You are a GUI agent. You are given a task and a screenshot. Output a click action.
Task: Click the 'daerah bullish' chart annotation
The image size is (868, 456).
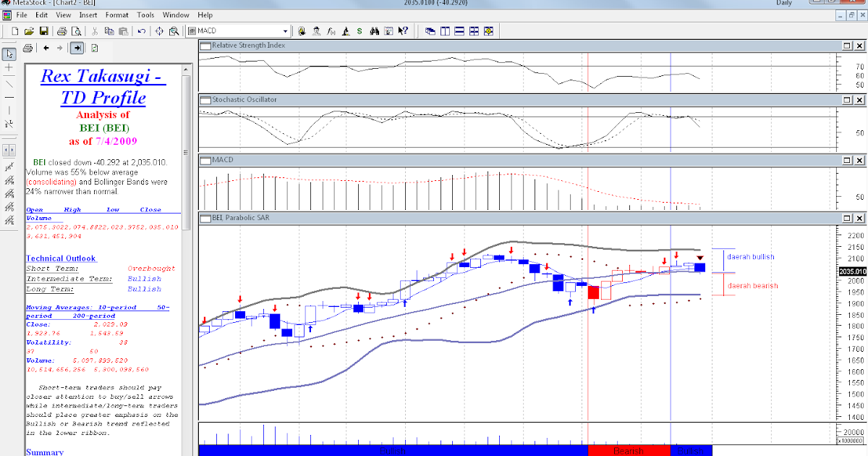[751, 257]
